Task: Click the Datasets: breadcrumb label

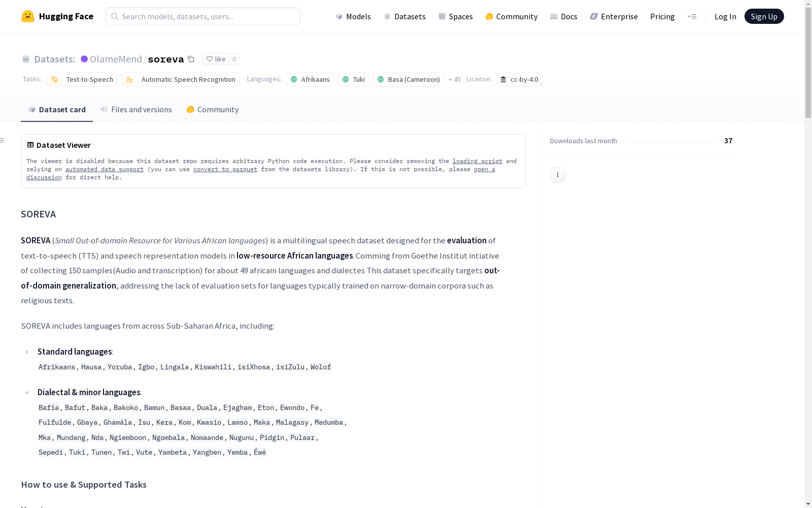Action: 55,59
